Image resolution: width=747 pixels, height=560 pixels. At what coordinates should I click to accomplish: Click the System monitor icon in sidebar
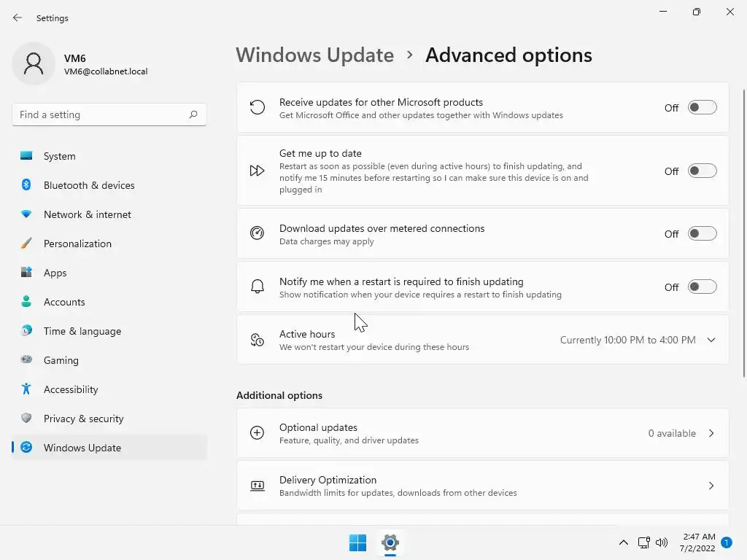click(x=26, y=156)
